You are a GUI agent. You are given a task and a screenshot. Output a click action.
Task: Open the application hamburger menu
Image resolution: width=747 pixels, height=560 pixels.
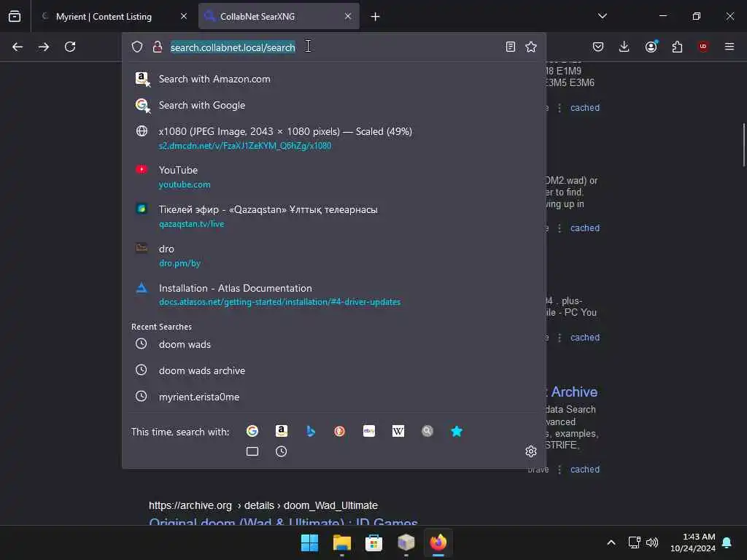tap(729, 47)
